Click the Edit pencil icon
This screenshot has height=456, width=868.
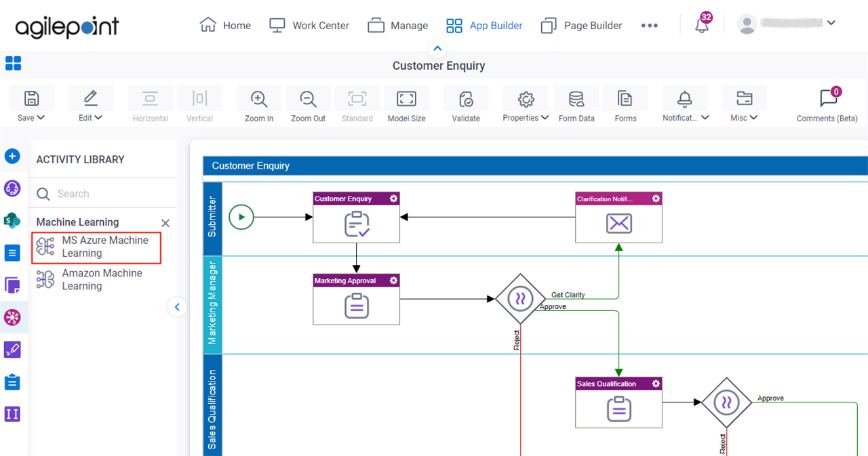(90, 98)
